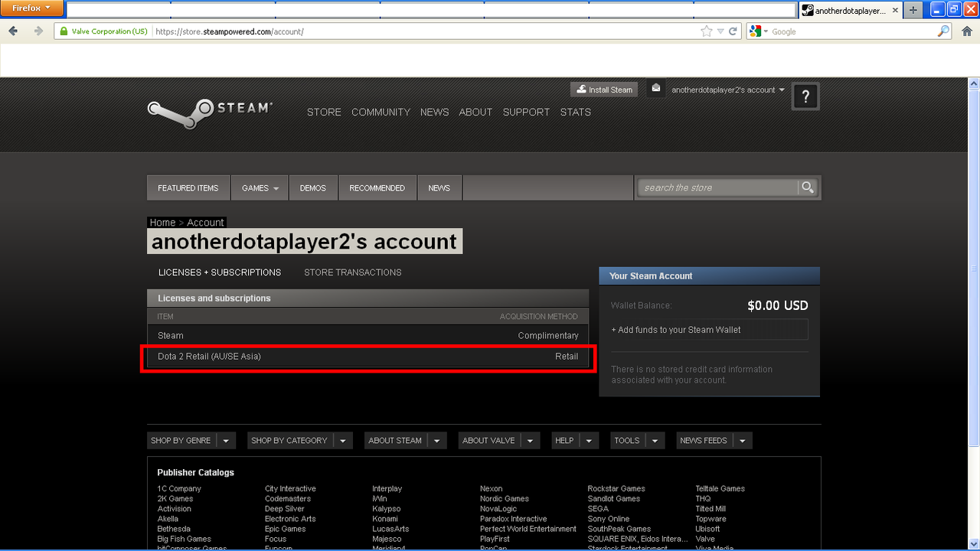Expand the ABOUT STEAM dropdown
This screenshot has width=980, height=551.
(x=405, y=440)
